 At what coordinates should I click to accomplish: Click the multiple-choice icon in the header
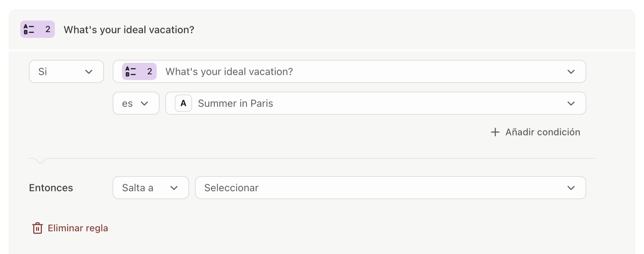tap(29, 30)
